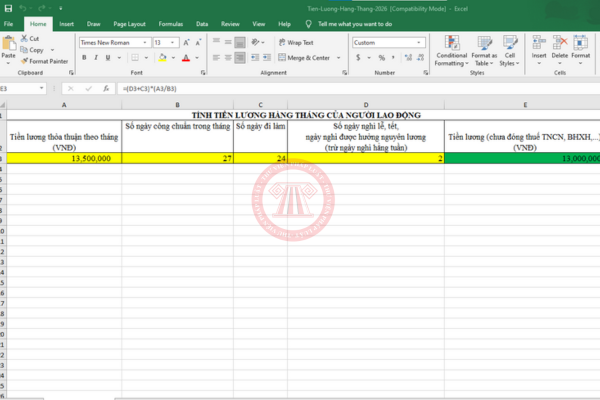Decrease decimal places
Image resolution: width=600 pixels, height=400 pixels.
coord(421,58)
